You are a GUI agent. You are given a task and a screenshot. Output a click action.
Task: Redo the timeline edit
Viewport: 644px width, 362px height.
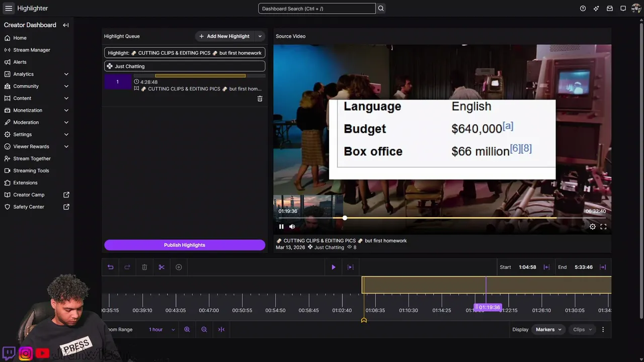(x=127, y=267)
